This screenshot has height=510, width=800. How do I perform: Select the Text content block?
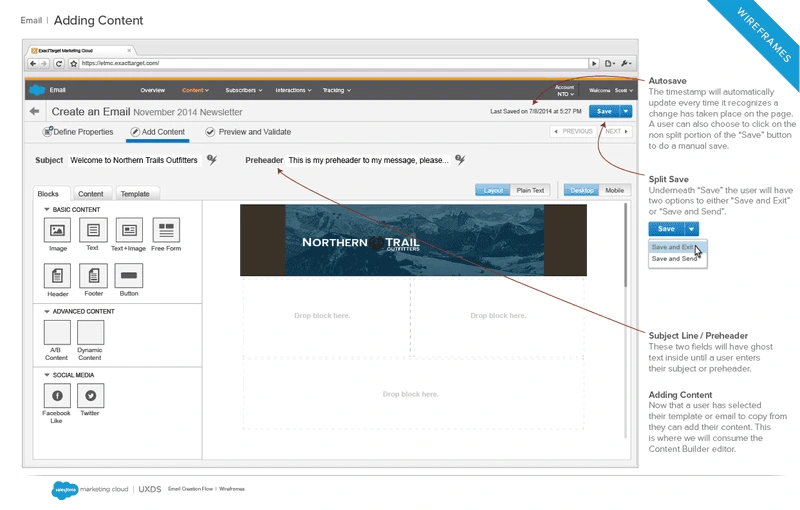pos(93,230)
